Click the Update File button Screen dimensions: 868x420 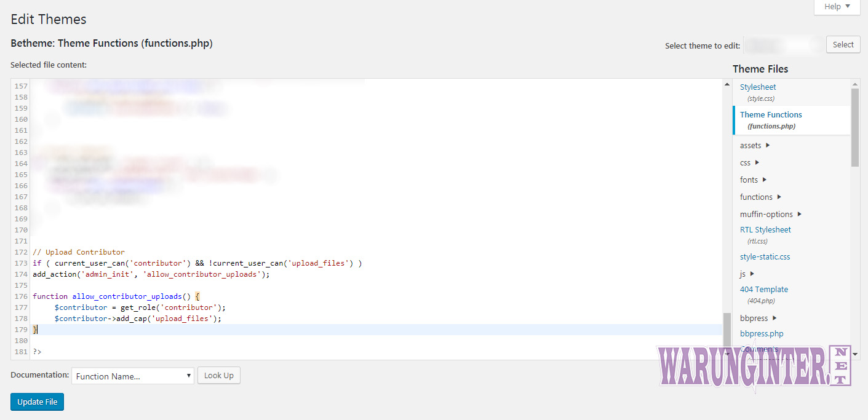(38, 402)
